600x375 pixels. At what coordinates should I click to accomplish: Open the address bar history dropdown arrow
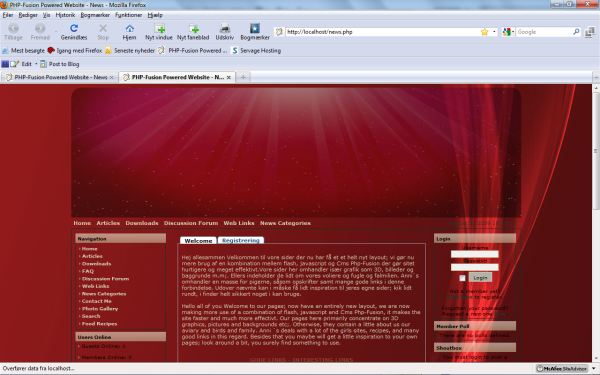pyautogui.click(x=494, y=32)
